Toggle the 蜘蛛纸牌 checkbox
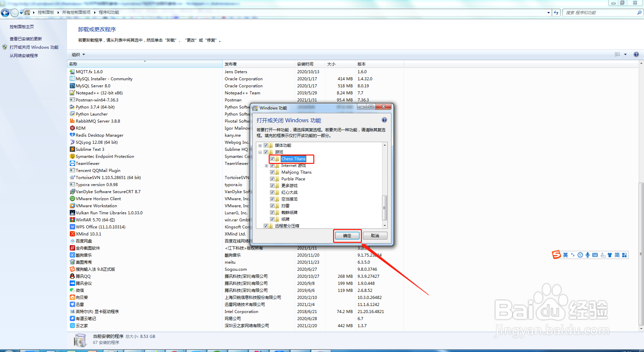The height and width of the screenshot is (352, 644). [x=272, y=212]
